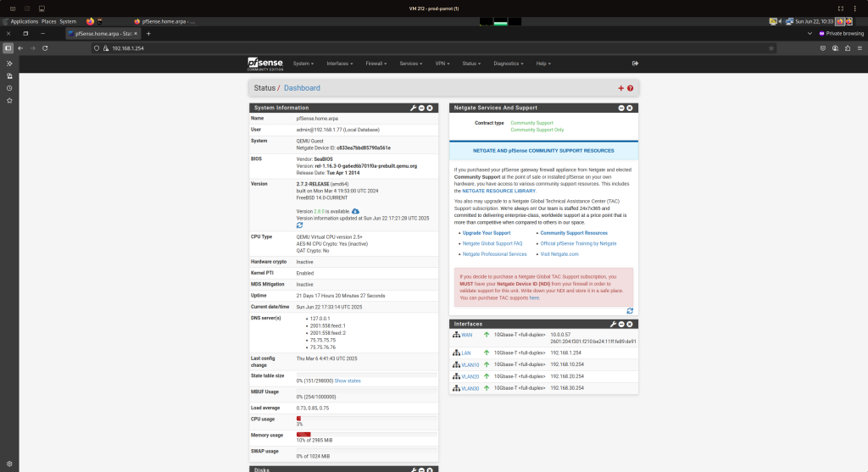This screenshot has width=868, height=472.
Task: Click the VLAN10 interface link
Action: (470, 364)
